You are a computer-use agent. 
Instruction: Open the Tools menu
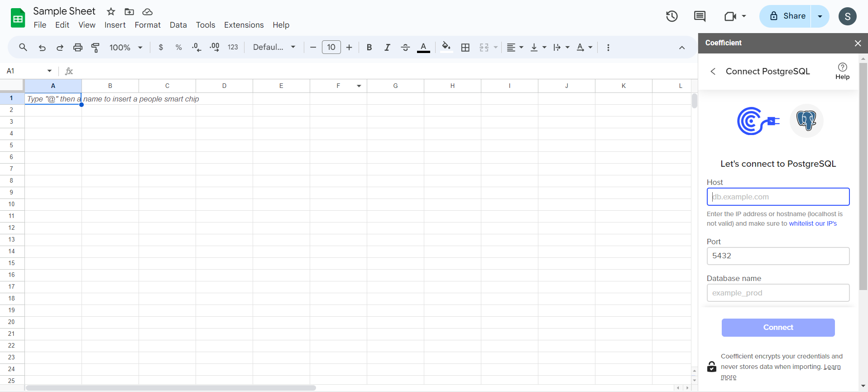point(206,25)
